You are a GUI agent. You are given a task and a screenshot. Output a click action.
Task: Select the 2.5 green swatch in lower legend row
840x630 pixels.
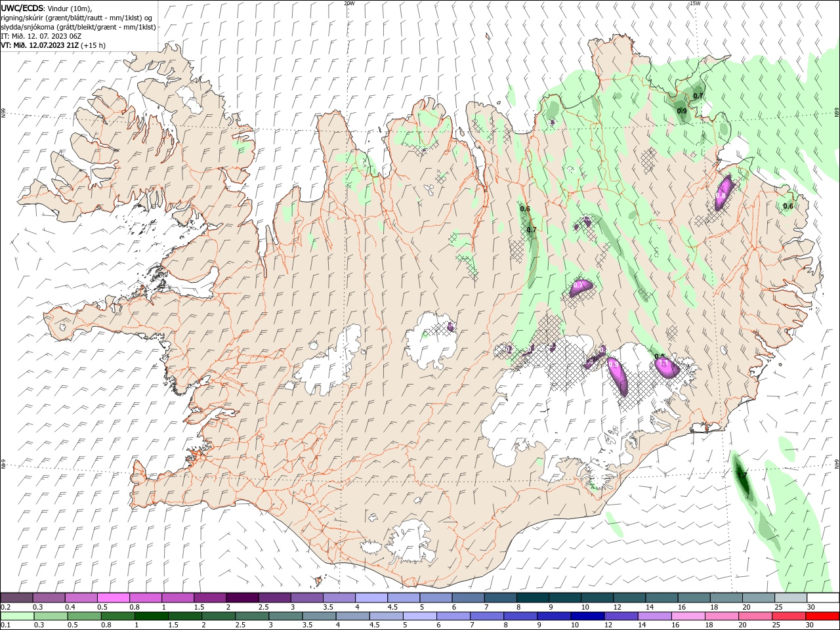[x=251, y=616]
